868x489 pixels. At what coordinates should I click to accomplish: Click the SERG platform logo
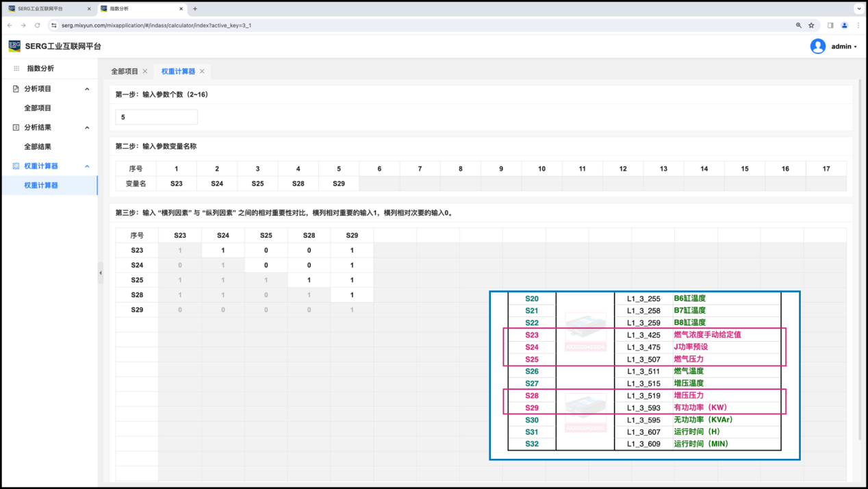[x=14, y=46]
